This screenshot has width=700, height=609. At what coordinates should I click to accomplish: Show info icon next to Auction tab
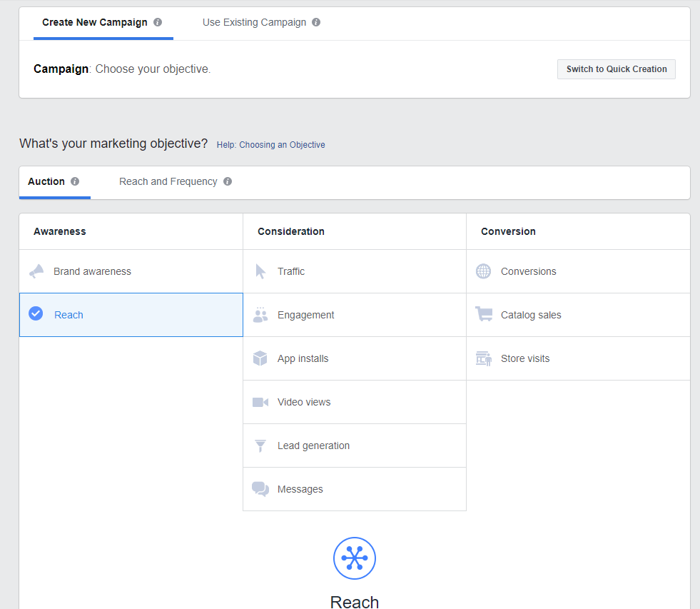75,181
